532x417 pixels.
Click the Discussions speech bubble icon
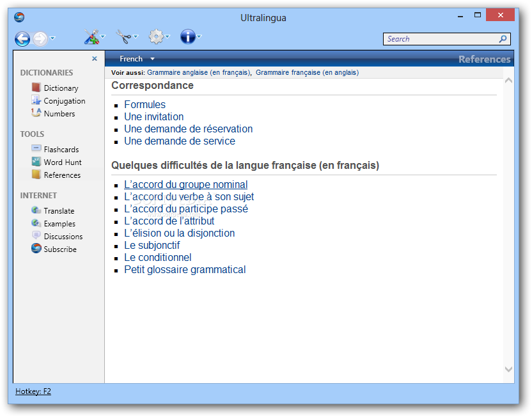tap(36, 235)
